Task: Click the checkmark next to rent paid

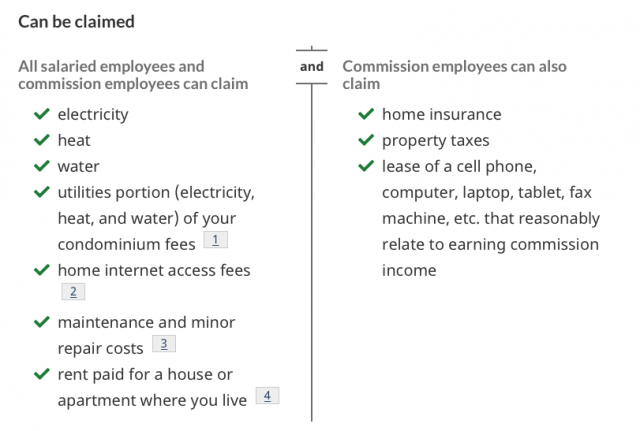Action: pyautogui.click(x=42, y=374)
